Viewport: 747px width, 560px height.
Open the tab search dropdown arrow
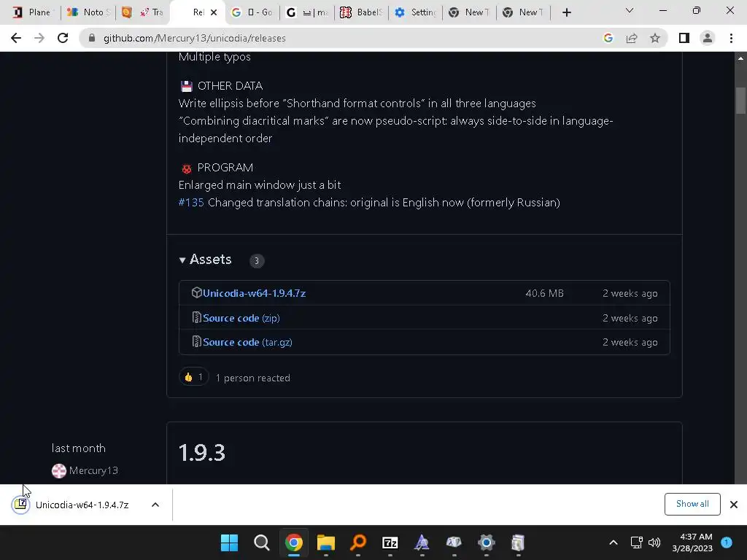630,10
